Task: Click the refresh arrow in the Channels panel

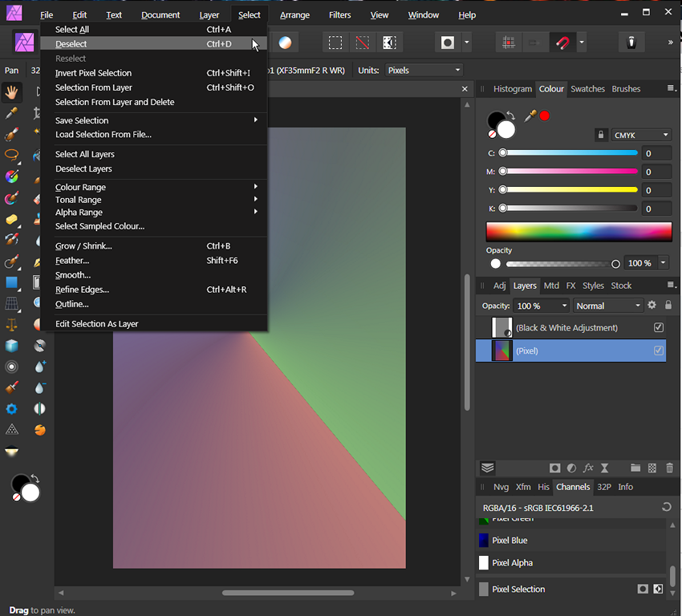Action: (x=666, y=507)
